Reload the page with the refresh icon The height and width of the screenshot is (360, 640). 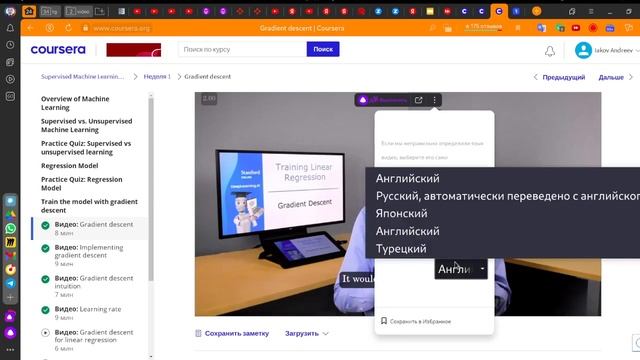coord(68,28)
